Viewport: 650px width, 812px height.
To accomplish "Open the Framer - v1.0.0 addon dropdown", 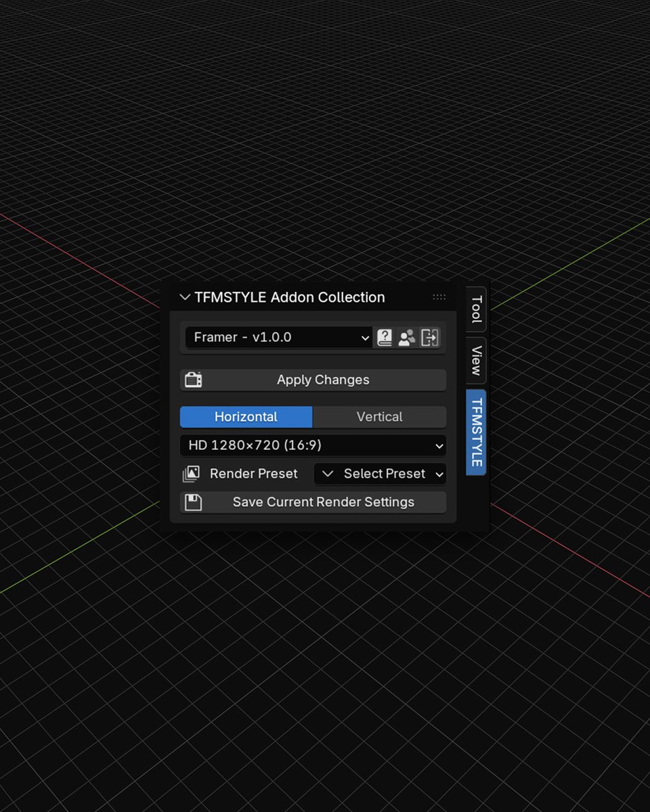I will coord(279,337).
